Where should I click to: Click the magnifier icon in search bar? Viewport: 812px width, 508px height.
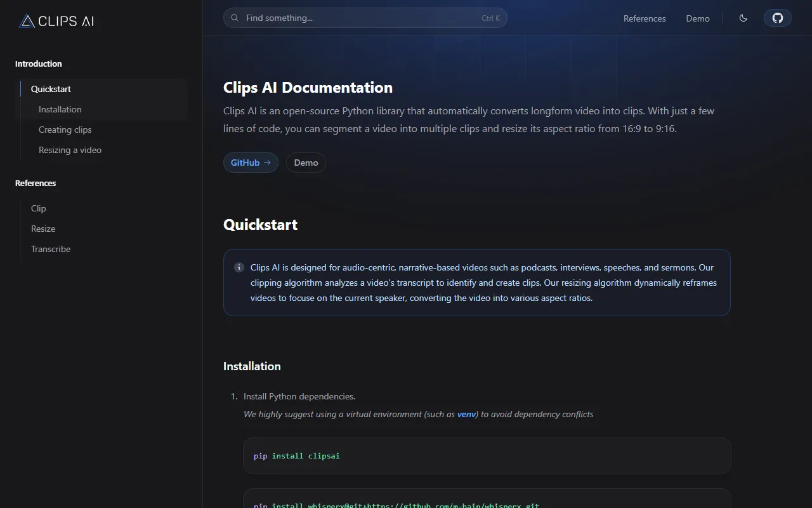[x=235, y=18]
